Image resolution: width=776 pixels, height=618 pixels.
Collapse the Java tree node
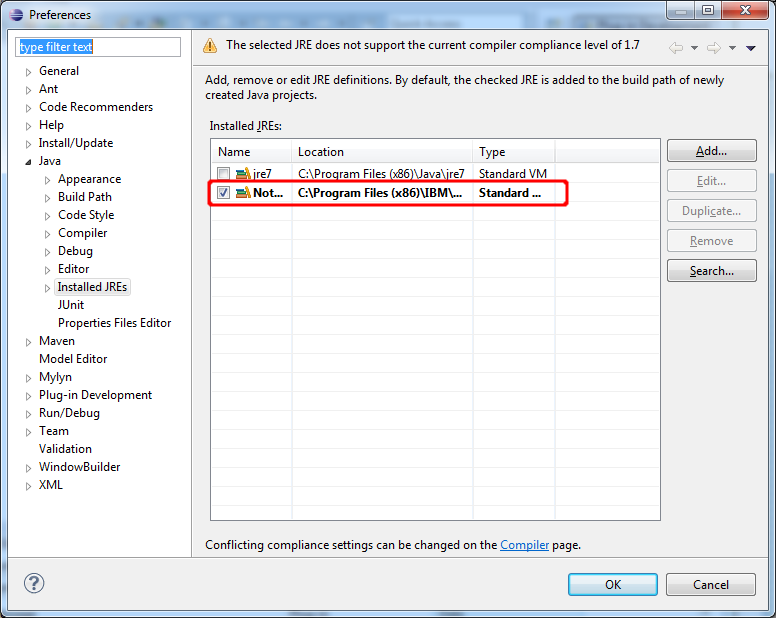(28, 161)
